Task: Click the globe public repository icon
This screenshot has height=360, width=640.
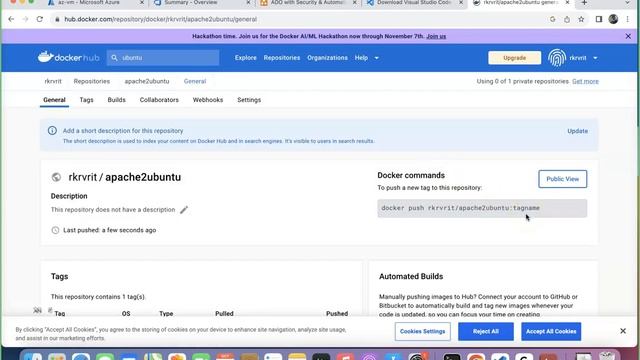Action: 56,177
